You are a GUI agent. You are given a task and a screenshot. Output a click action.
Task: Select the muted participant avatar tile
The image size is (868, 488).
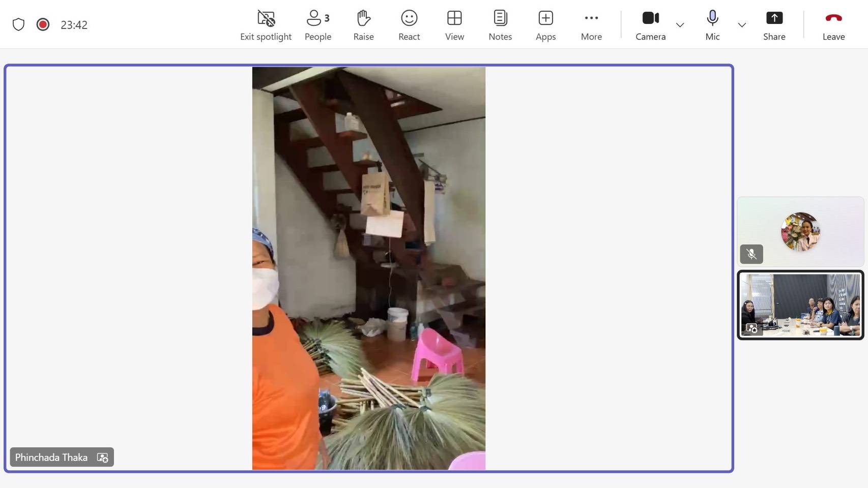pos(800,231)
